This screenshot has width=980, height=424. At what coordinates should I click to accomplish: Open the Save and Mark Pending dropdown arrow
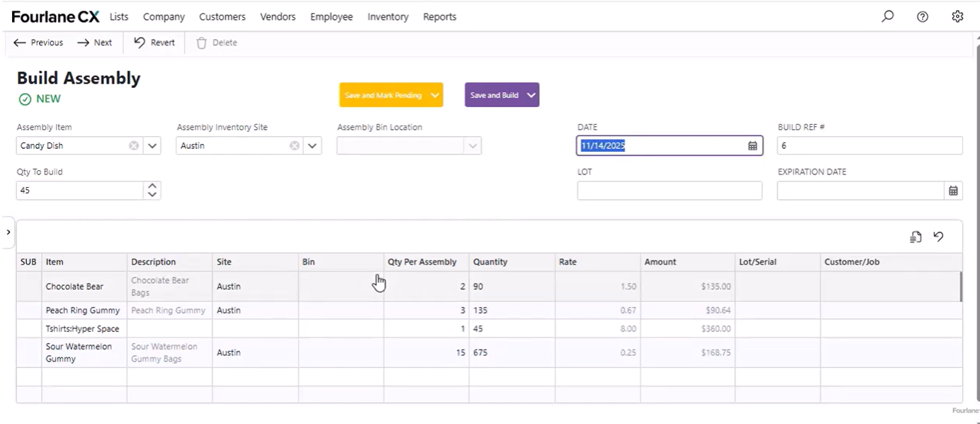[x=435, y=95]
